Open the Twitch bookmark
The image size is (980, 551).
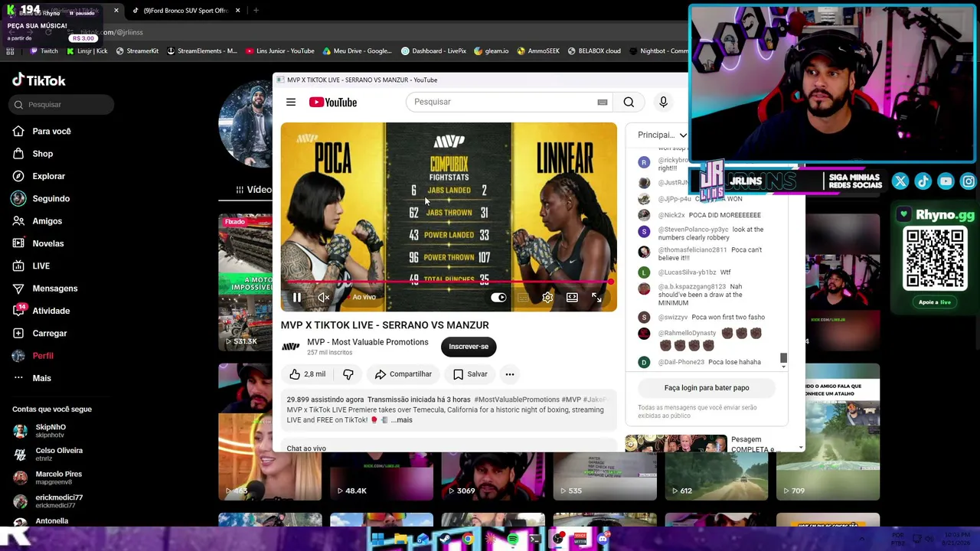point(44,51)
